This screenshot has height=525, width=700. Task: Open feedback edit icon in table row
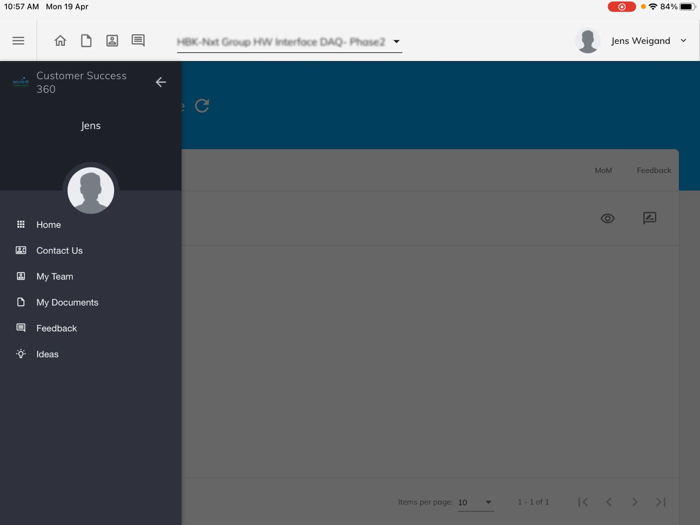[x=650, y=218]
